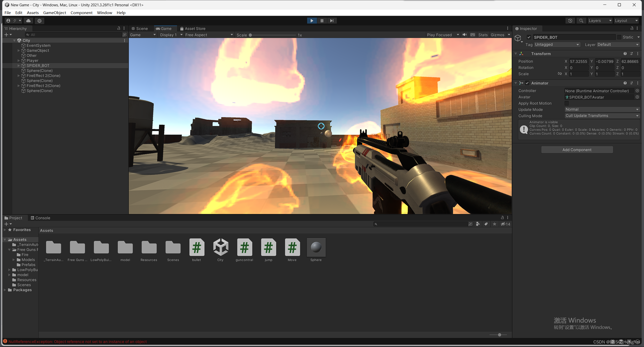The image size is (644, 347).
Task: Click the Transform component help icon
Action: pos(625,54)
